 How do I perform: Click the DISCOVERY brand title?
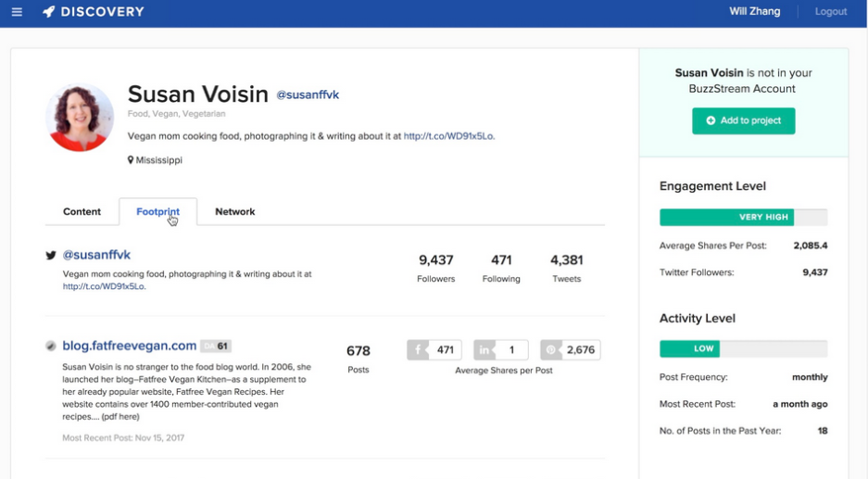[103, 12]
